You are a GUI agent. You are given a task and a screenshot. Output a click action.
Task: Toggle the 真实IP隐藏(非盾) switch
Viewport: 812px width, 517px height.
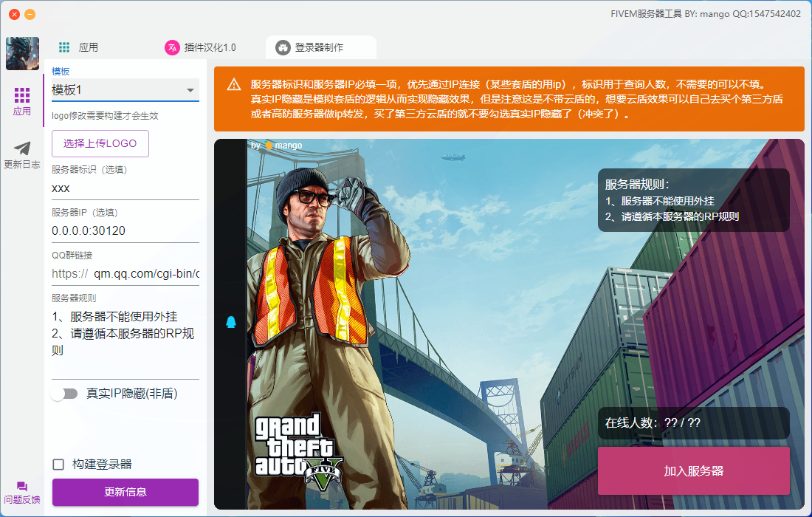tap(65, 394)
